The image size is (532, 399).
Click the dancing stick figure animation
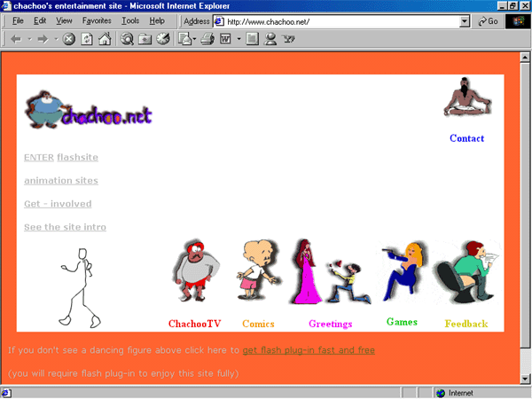(x=80, y=288)
